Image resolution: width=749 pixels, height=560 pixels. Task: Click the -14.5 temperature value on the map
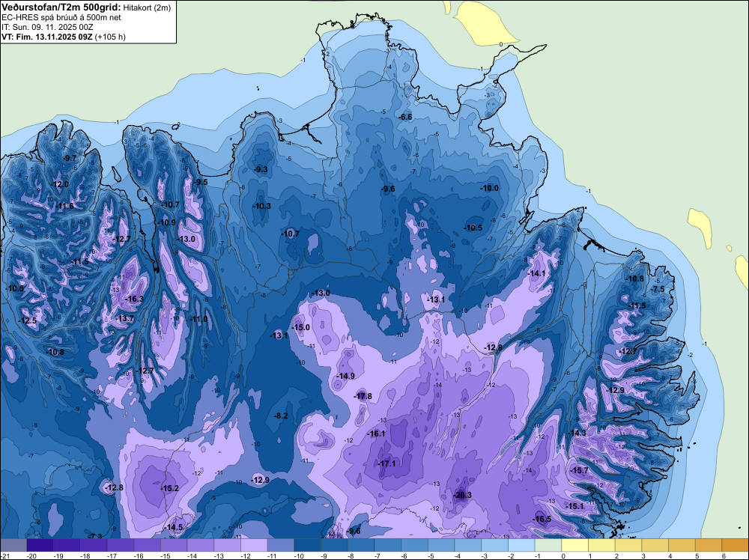point(174,527)
